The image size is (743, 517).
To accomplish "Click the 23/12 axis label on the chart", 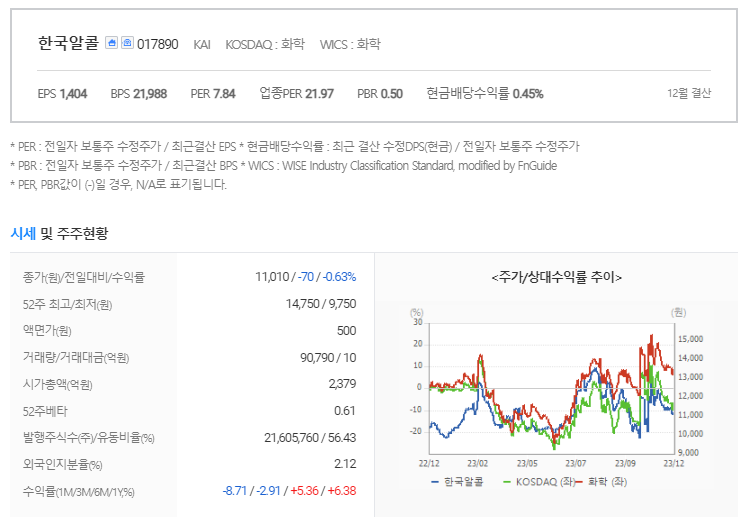I will pyautogui.click(x=673, y=463).
